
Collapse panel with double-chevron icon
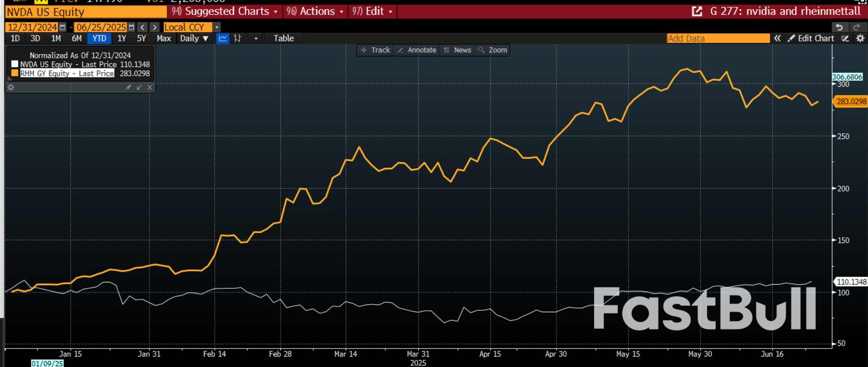pyautogui.click(x=777, y=38)
